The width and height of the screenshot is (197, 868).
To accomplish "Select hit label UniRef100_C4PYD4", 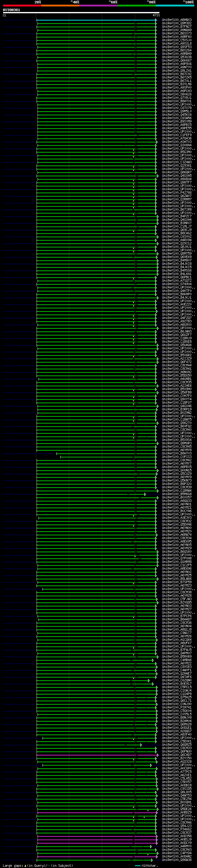I will (x=177, y=853).
